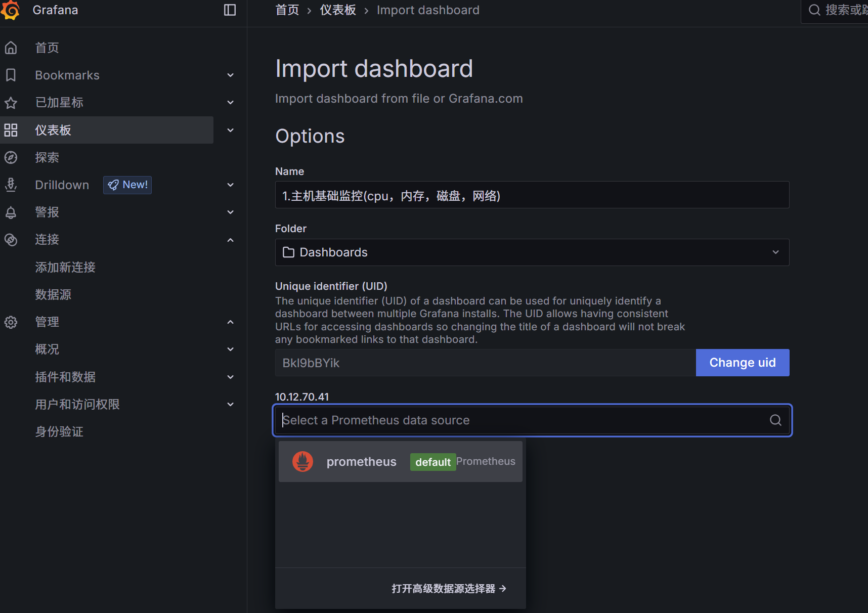The image size is (868, 613).
Task: Open 探索 in the sidebar
Action: click(47, 157)
